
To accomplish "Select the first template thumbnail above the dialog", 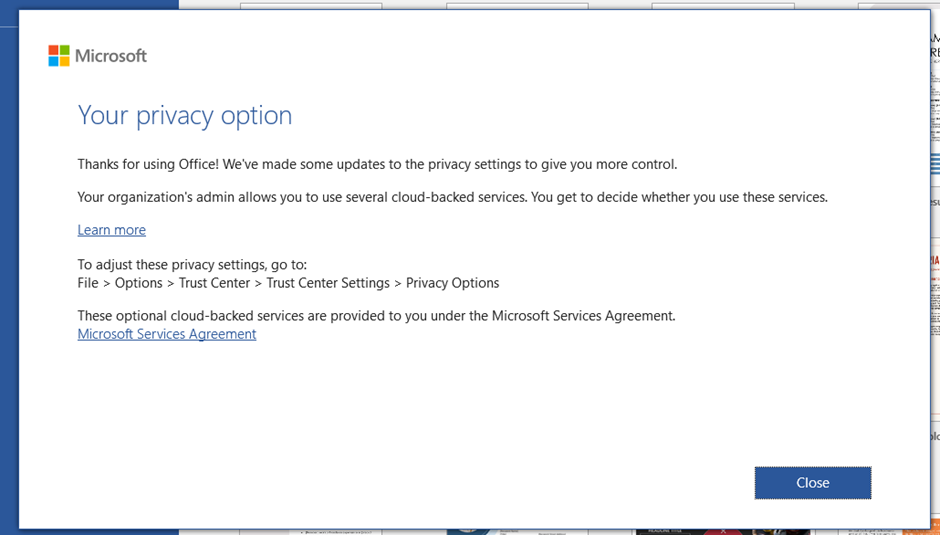I will pos(310,5).
